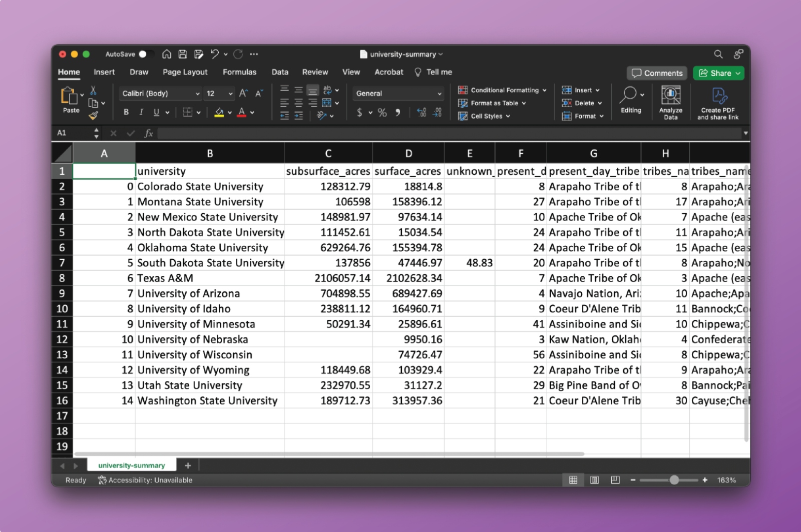Click the Percent Style icon
801x532 pixels.
pos(382,113)
